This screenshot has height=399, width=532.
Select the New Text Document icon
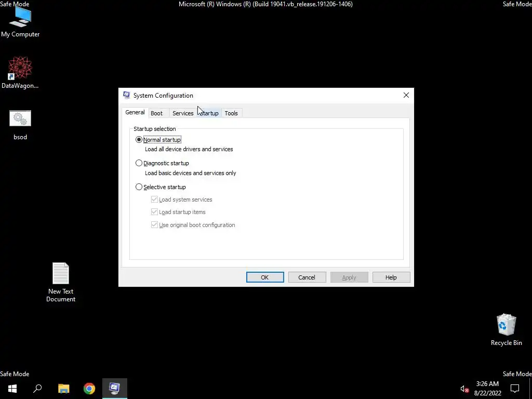61,282
